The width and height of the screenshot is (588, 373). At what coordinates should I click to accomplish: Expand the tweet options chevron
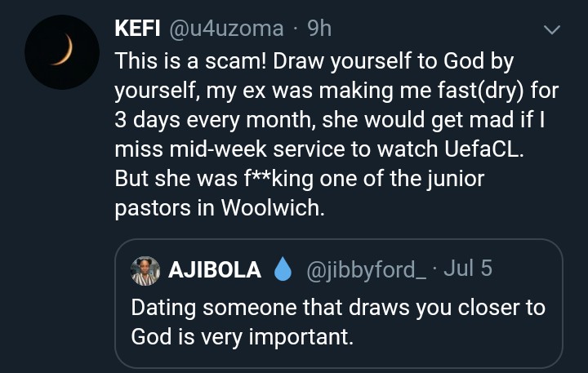click(553, 31)
